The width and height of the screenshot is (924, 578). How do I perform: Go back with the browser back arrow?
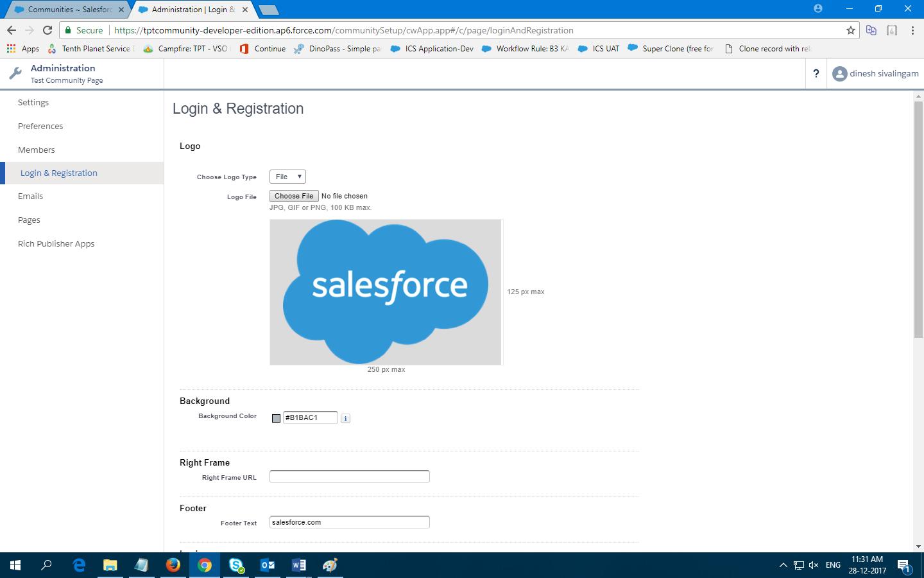tap(12, 30)
